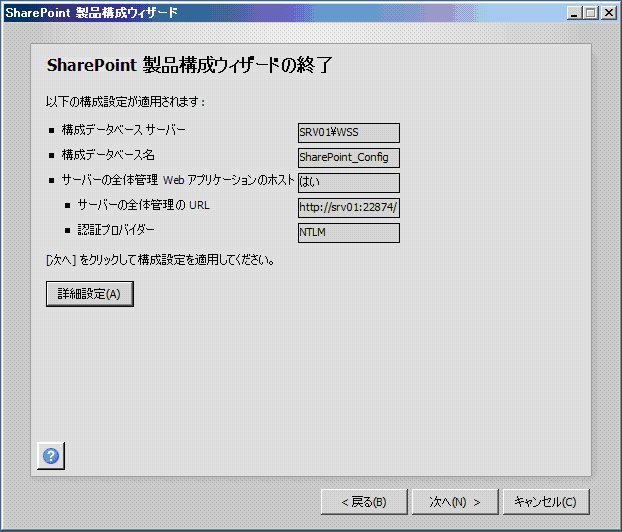The width and height of the screenshot is (622, 532).
Task: Open the blue question mark help icon
Action: coord(51,456)
